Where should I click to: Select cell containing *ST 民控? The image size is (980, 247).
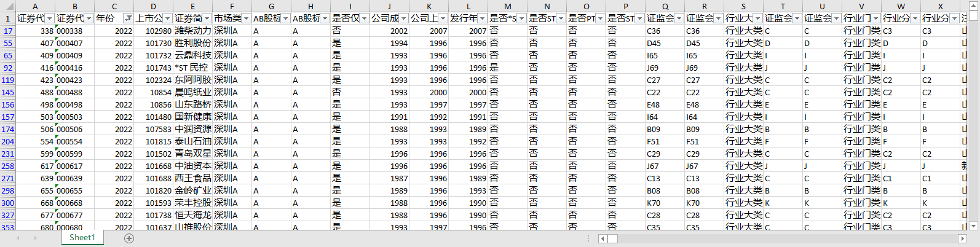click(193, 68)
